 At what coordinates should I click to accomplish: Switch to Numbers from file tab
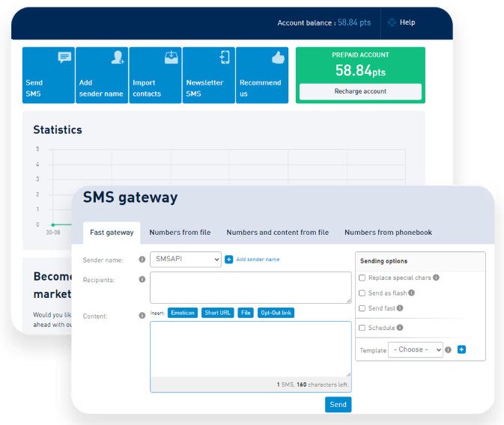pos(180,233)
